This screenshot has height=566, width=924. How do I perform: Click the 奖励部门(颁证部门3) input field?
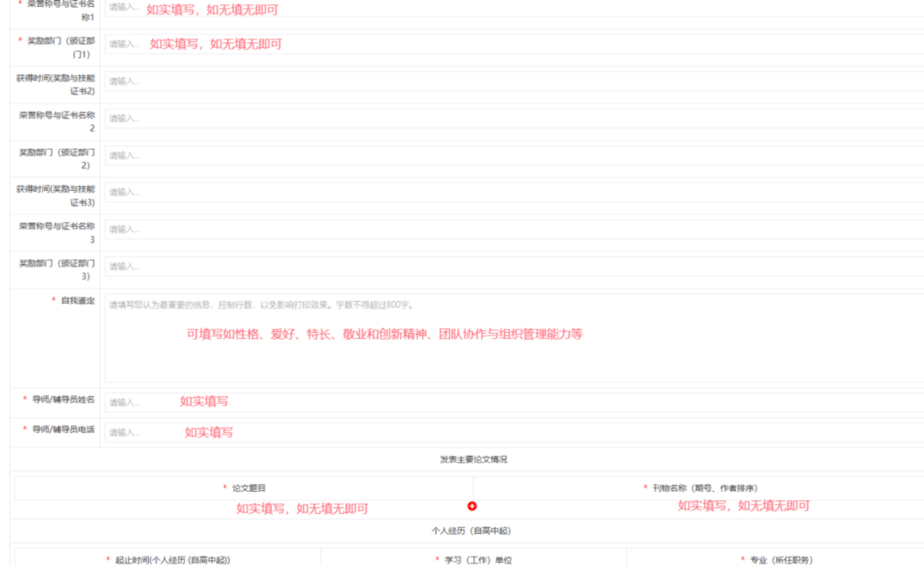(x=514, y=266)
